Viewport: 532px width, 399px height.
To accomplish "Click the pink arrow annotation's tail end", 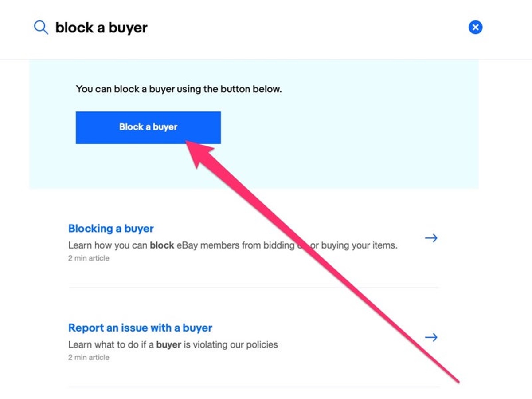I will pos(457,380).
